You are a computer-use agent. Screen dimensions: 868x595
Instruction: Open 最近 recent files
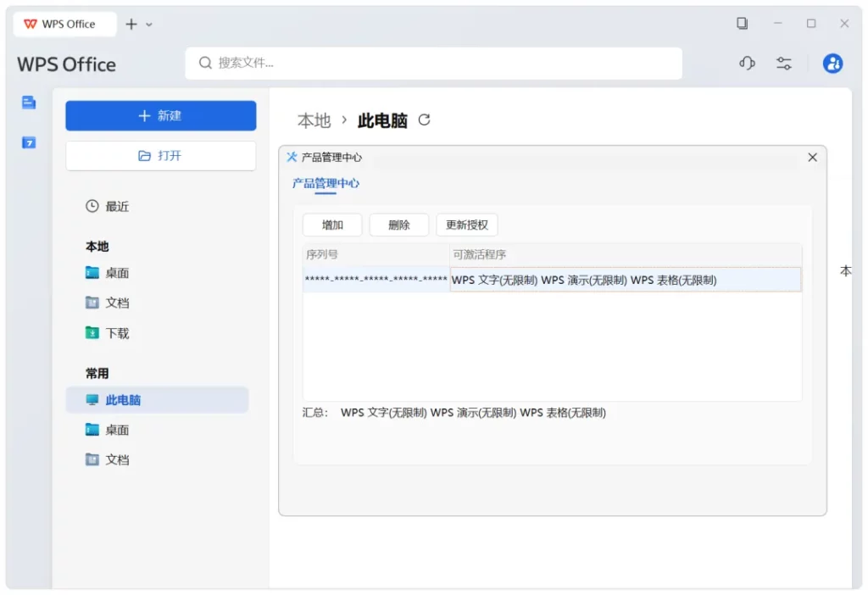tap(117, 207)
